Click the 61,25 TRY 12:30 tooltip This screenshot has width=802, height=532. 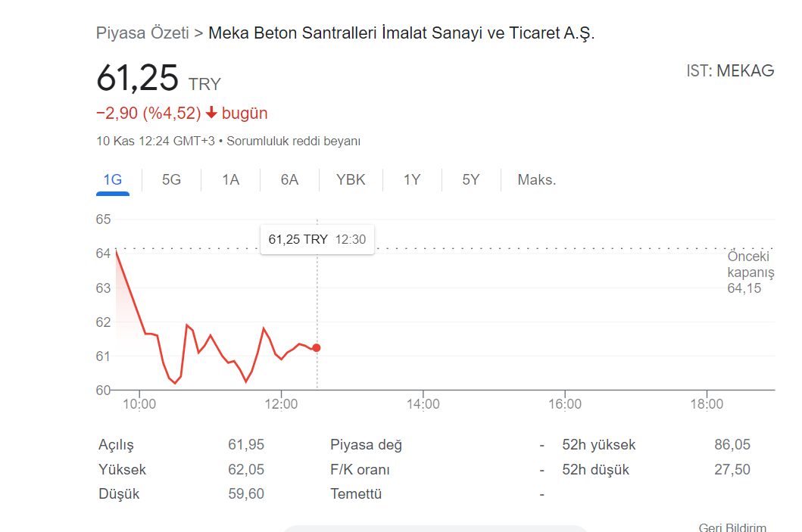317,239
